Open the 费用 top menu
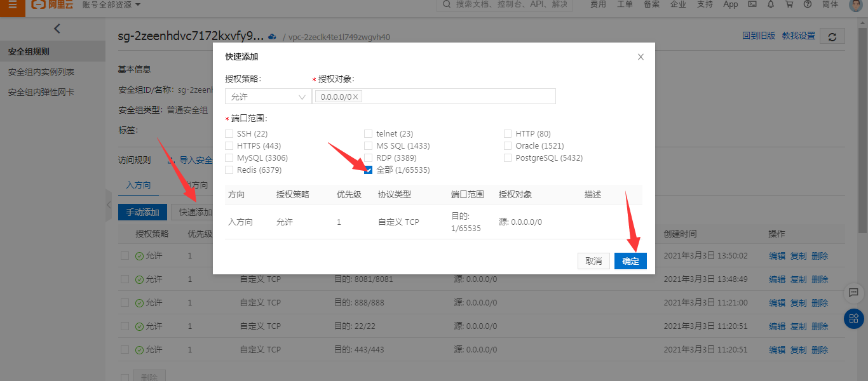This screenshot has height=381, width=868. 598,4
